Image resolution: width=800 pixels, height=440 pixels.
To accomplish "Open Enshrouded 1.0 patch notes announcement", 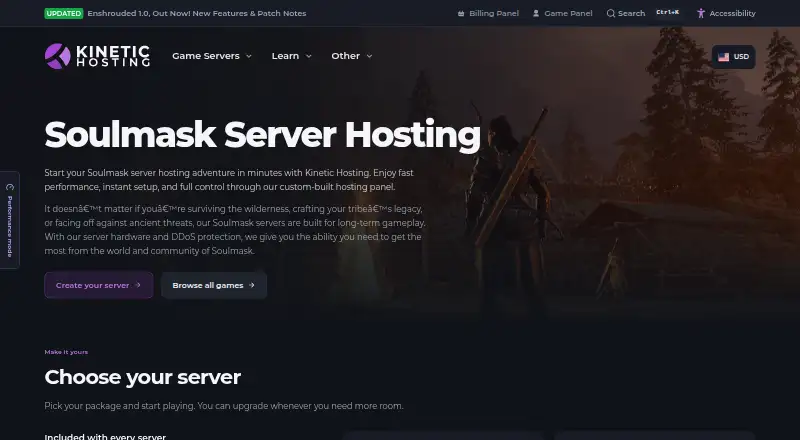I will 197,13.
